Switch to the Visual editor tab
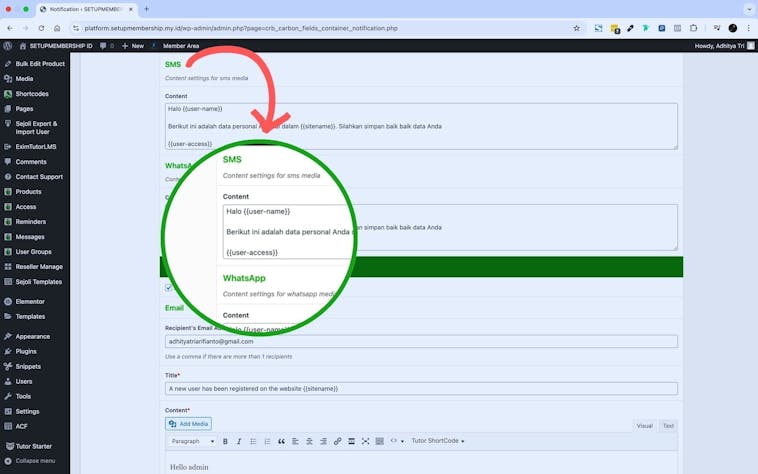The height and width of the screenshot is (474, 758). [644, 426]
